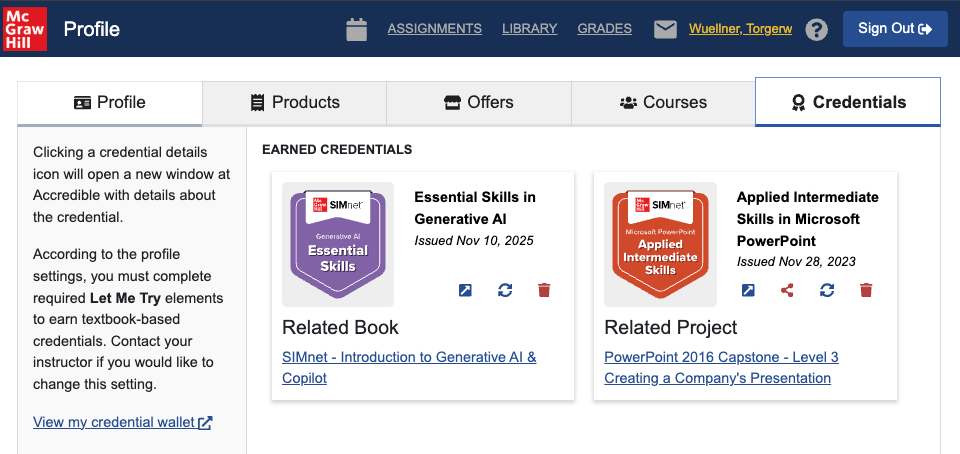Image resolution: width=960 pixels, height=454 pixels.
Task: Open the GRADES link
Action: pyautogui.click(x=605, y=29)
